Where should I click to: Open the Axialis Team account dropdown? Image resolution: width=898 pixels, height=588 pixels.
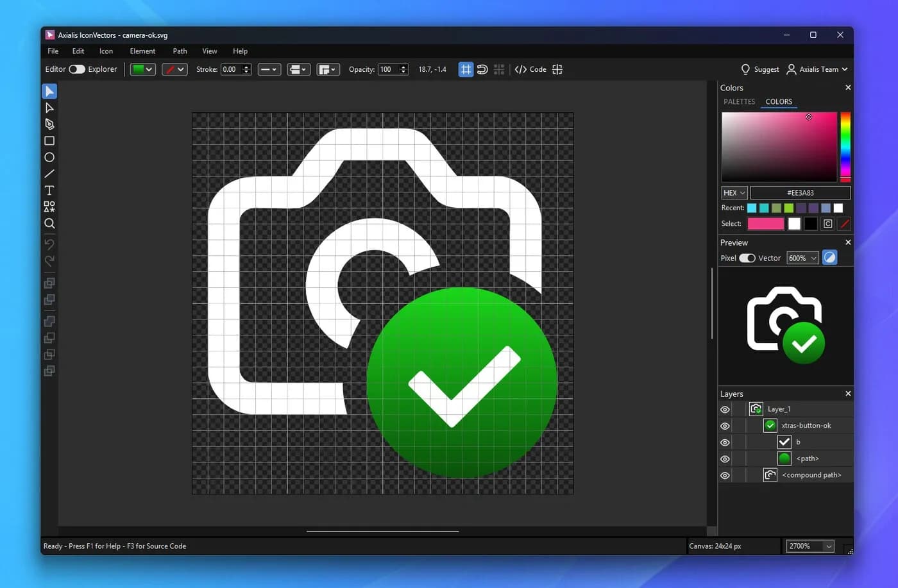(817, 69)
